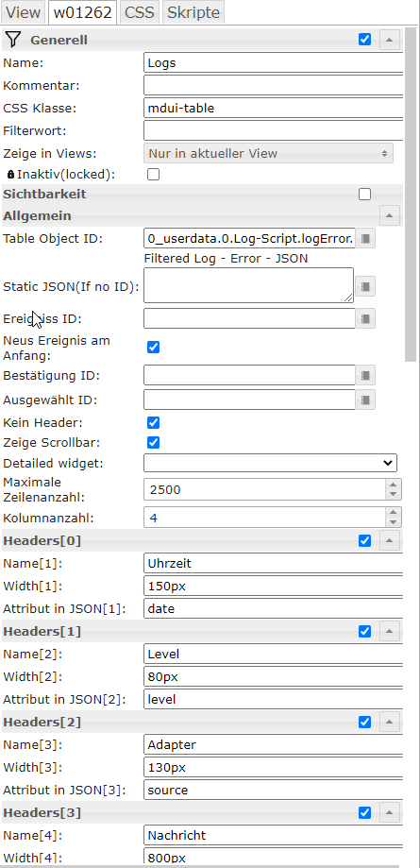420x868 pixels.
Task: Open the Zeige in Views dropdown
Action: click(268, 153)
